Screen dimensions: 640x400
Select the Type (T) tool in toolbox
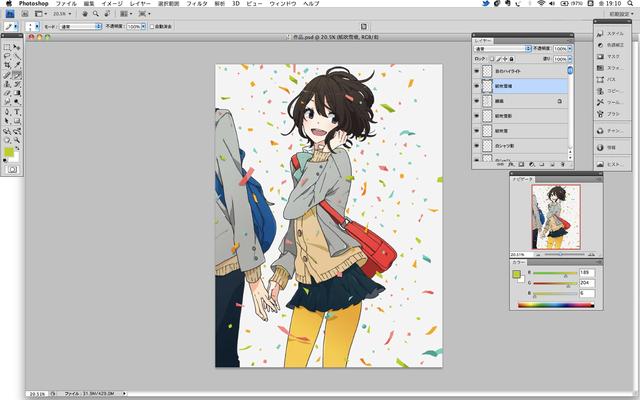tap(17, 112)
